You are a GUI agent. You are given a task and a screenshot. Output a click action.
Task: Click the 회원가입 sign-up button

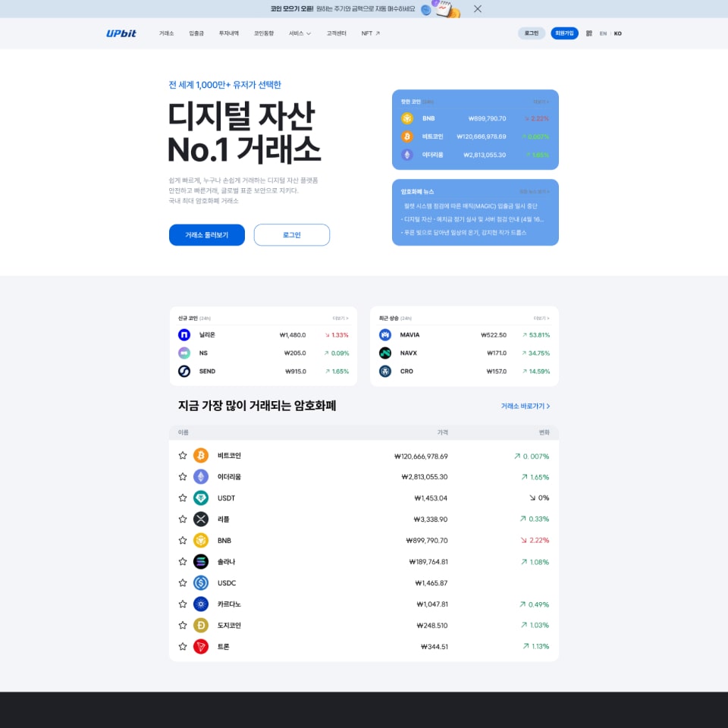[564, 33]
